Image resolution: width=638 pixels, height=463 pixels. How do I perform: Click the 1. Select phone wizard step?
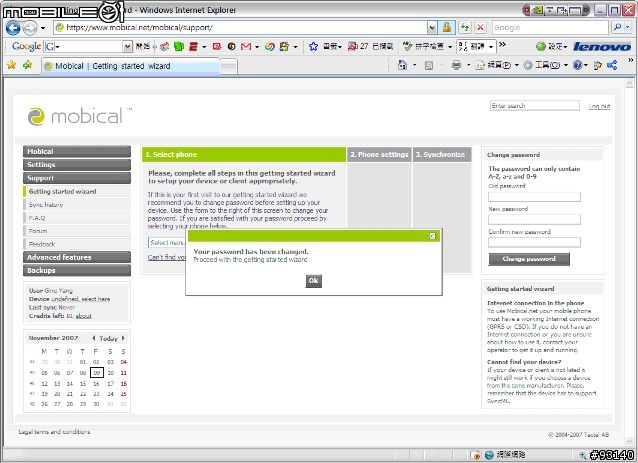tap(244, 155)
